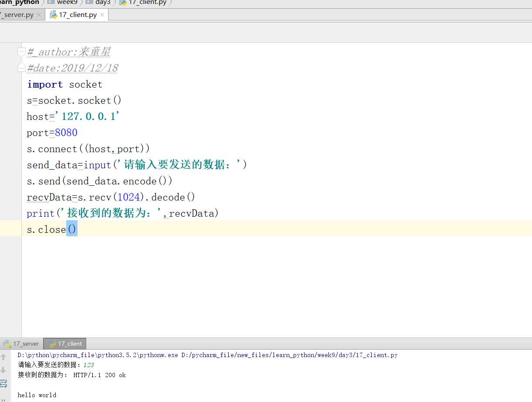The image size is (532, 402).
Task: Click the 'HTTP/1.1 200 ok' console output
Action: (x=99, y=375)
